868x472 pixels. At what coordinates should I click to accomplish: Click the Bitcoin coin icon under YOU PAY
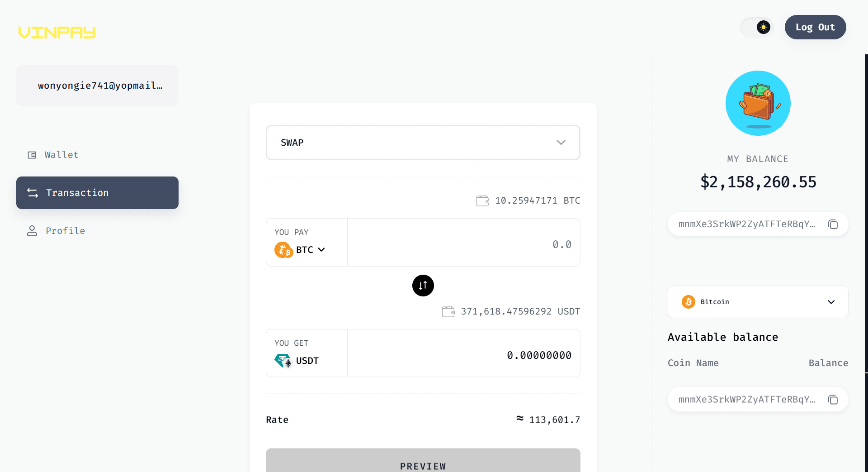[x=283, y=250]
